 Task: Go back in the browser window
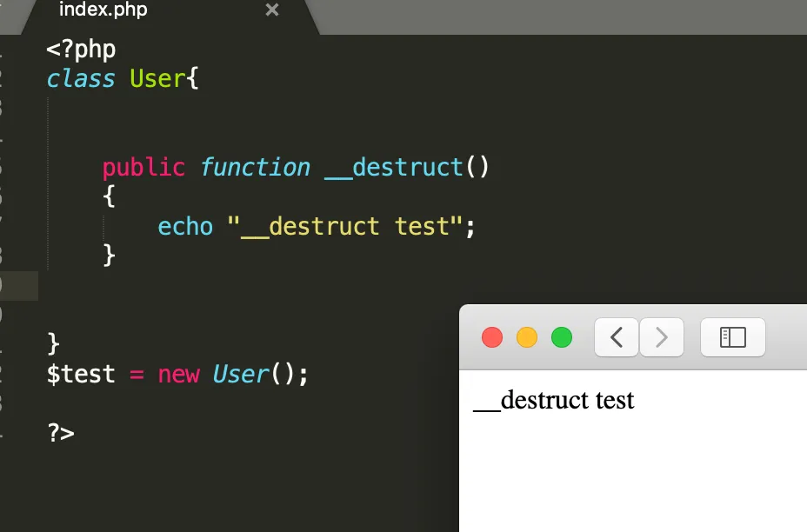[x=617, y=337]
